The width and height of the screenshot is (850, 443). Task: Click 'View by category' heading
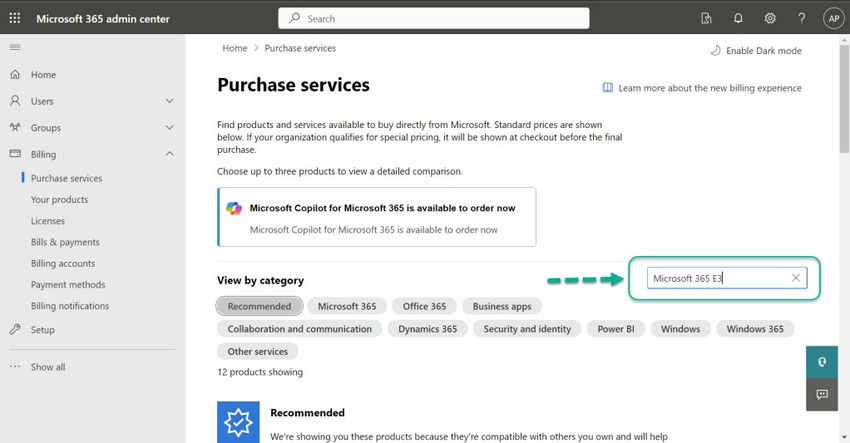point(261,280)
